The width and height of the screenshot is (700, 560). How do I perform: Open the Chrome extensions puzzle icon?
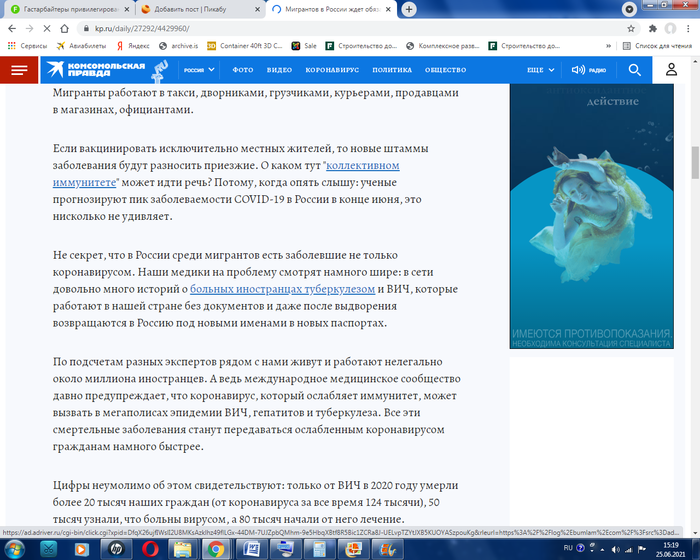[653, 29]
